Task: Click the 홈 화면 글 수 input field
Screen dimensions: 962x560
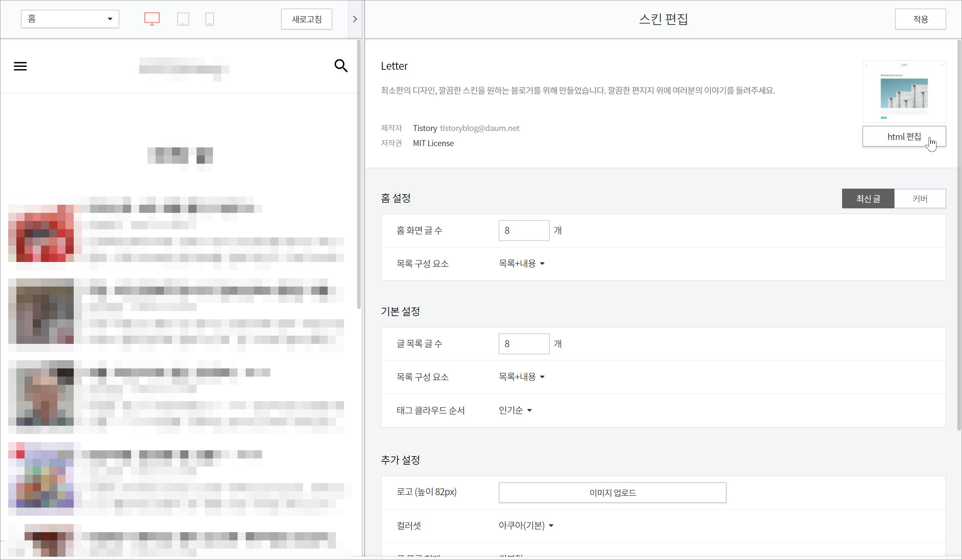Action: click(x=523, y=231)
